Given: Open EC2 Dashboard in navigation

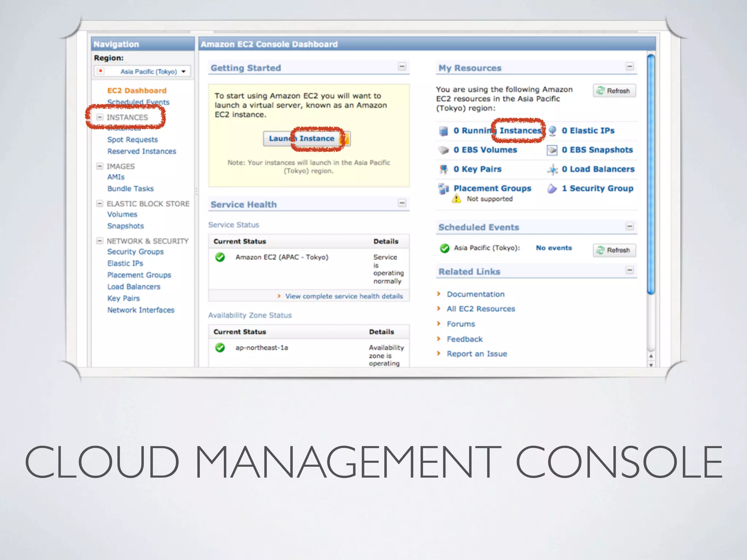Looking at the screenshot, I should tap(137, 90).
